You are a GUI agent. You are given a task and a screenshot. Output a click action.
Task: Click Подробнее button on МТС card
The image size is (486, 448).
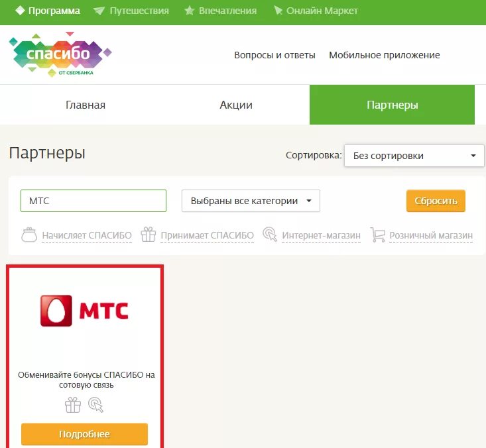pyautogui.click(x=84, y=433)
